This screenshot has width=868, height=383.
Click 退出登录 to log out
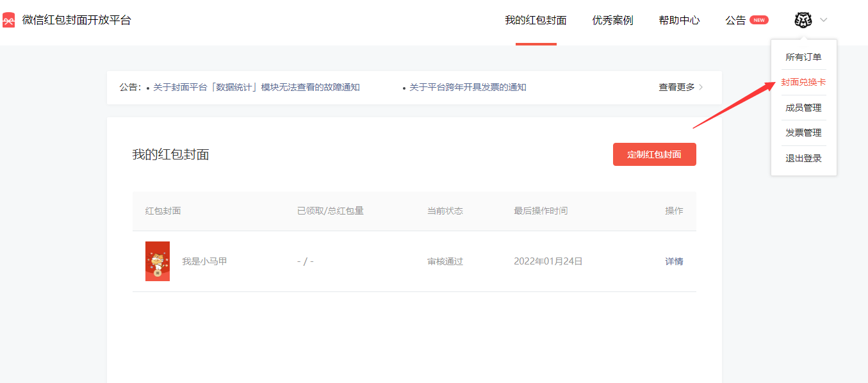pos(803,158)
